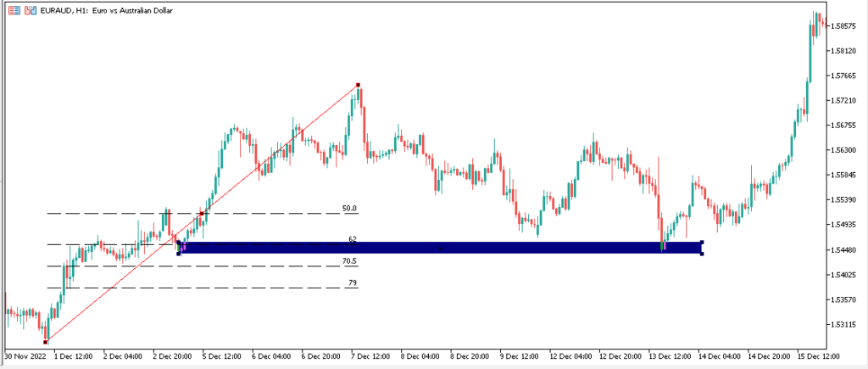Select the rectangle's bottom-right corner handle

701,254
